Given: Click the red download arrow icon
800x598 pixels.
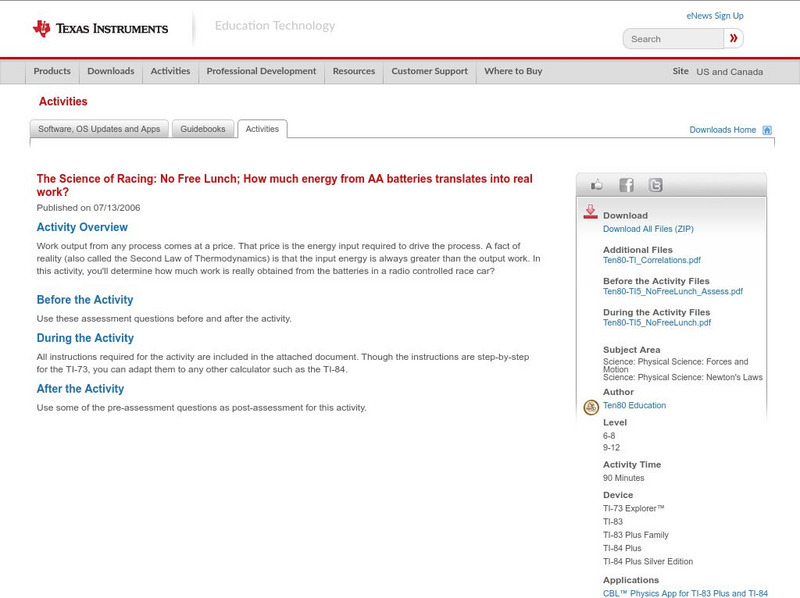Looking at the screenshot, I should (590, 212).
